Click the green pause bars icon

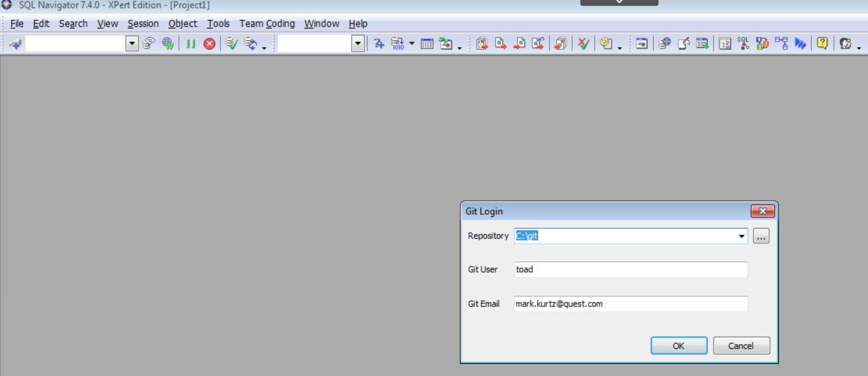(191, 43)
